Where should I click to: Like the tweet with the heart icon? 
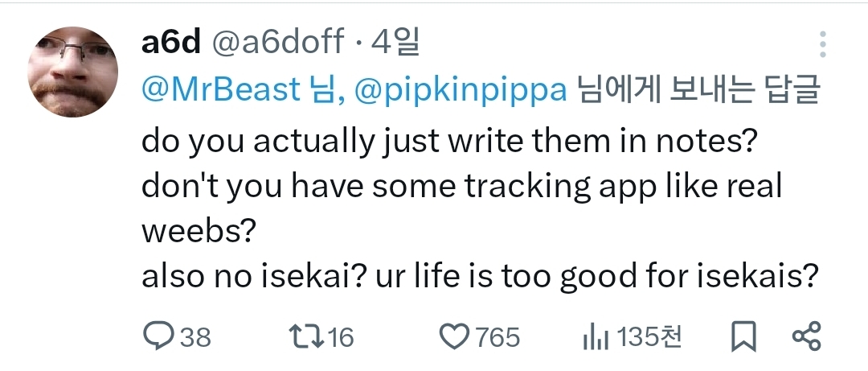point(456,336)
